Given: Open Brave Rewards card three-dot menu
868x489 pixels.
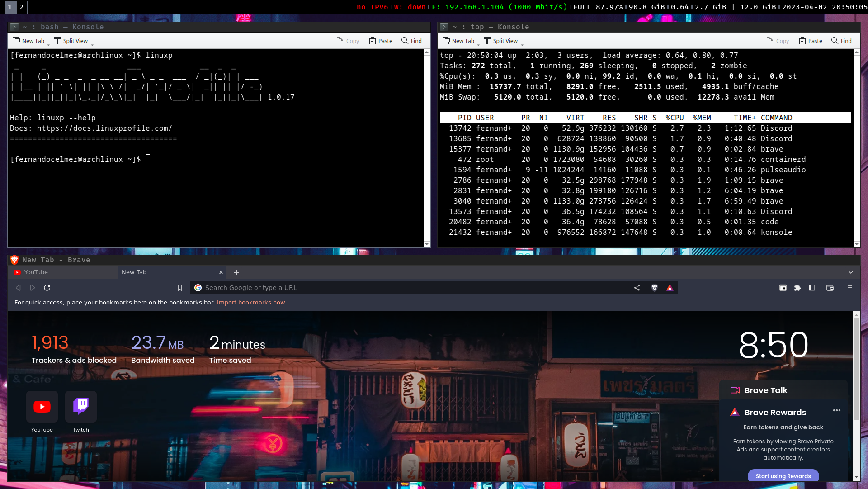Looking at the screenshot, I should tap(837, 410).
